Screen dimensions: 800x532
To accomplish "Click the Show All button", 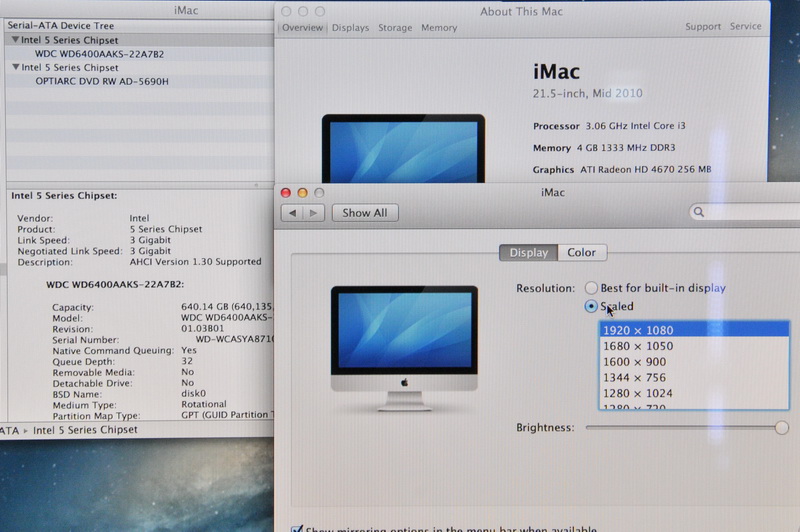I will coord(365,213).
